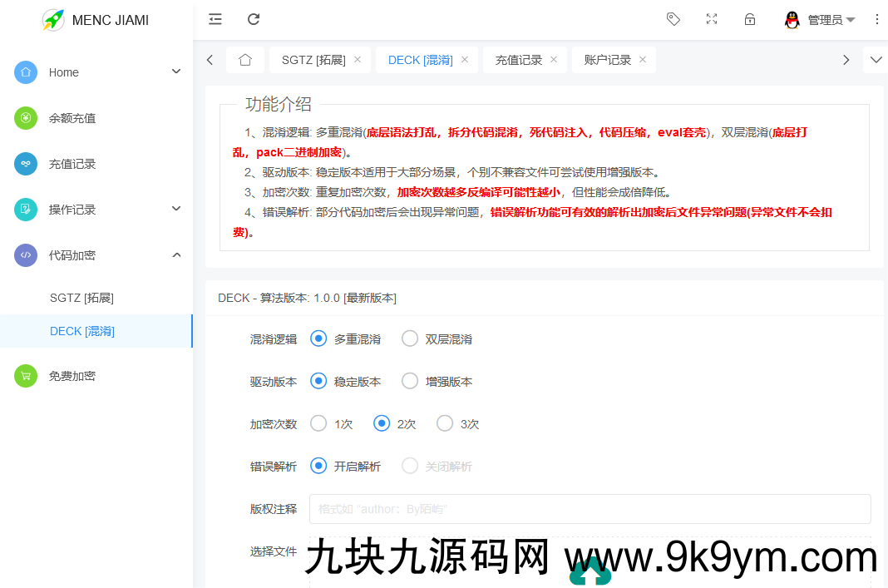Set encryption count to 3次
This screenshot has width=888, height=588.
445,423
